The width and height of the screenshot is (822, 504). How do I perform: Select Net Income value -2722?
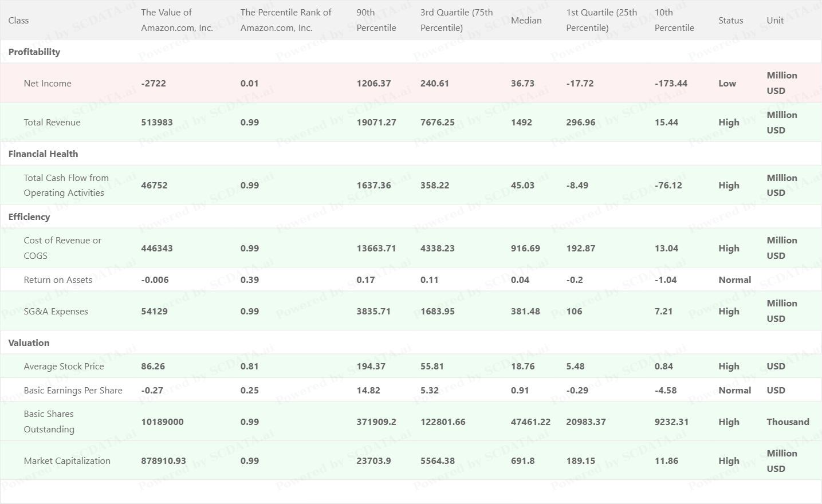(x=154, y=83)
